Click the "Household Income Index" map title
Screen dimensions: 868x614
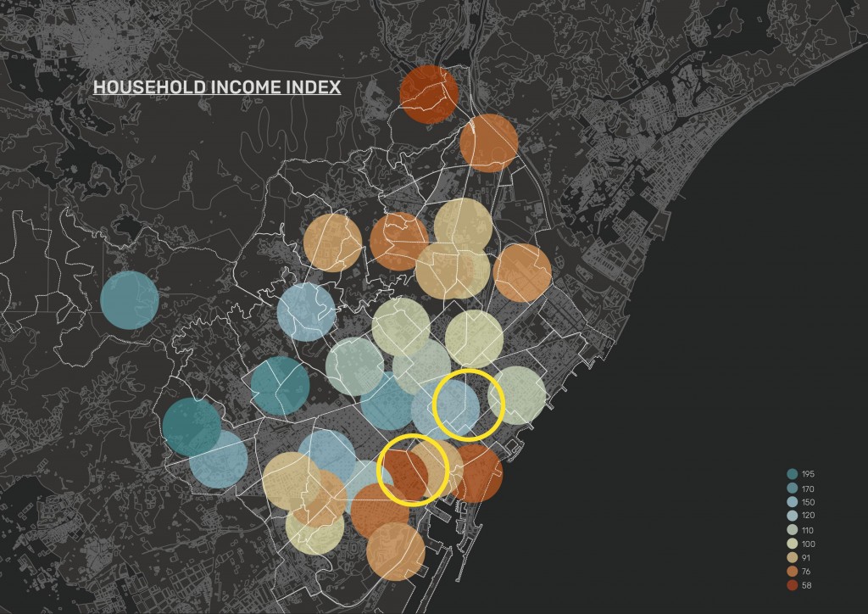pyautogui.click(x=217, y=87)
